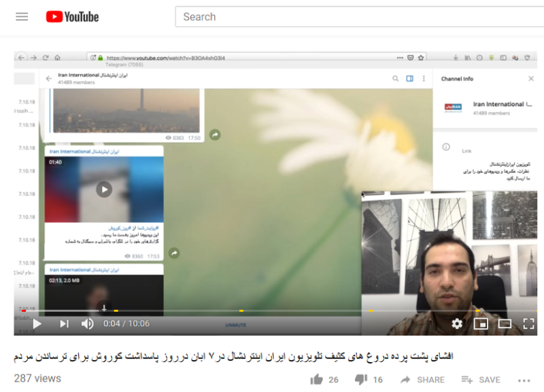Screen dimensions: 544x392
Task: Click the bookmark star in address bar
Action: (x=421, y=58)
